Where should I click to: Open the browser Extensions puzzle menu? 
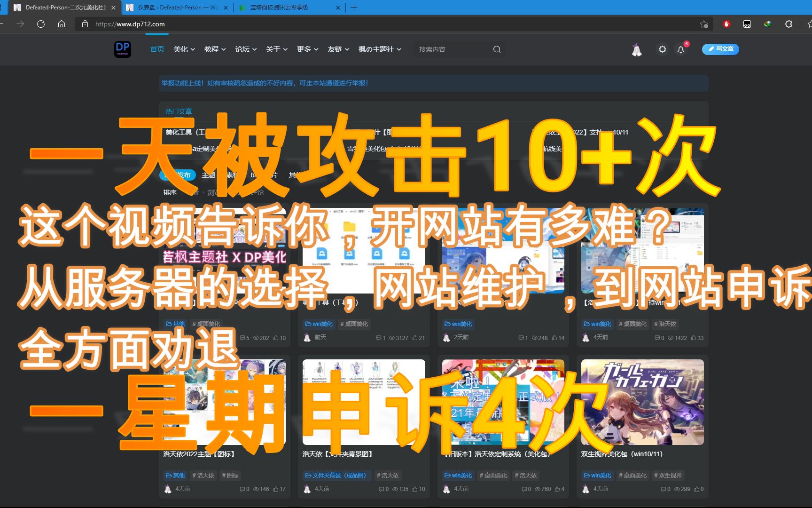pyautogui.click(x=789, y=24)
